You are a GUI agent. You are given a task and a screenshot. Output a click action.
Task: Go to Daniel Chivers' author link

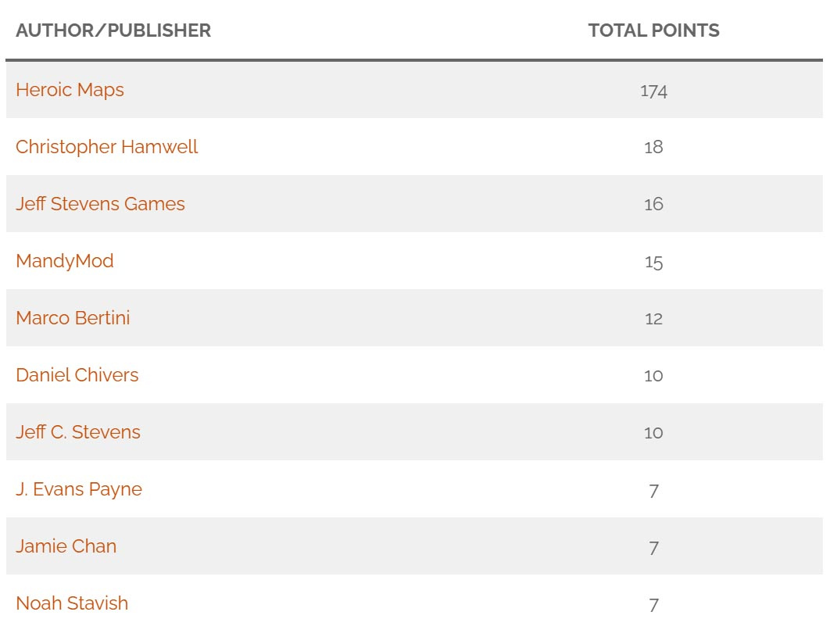[x=77, y=375]
